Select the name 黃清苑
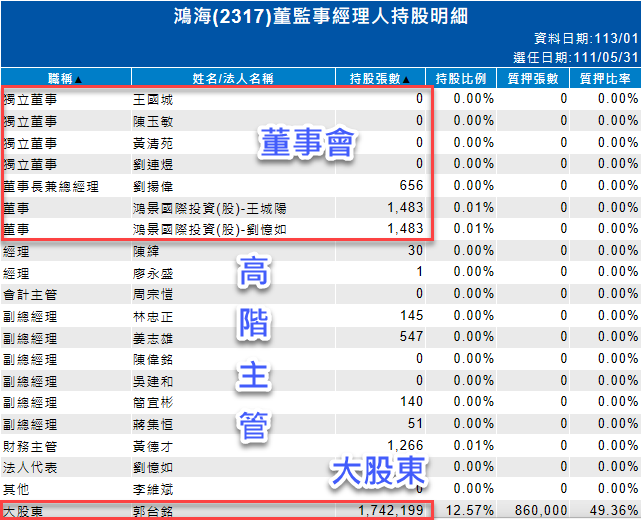This screenshot has height=520, width=641. point(153,143)
